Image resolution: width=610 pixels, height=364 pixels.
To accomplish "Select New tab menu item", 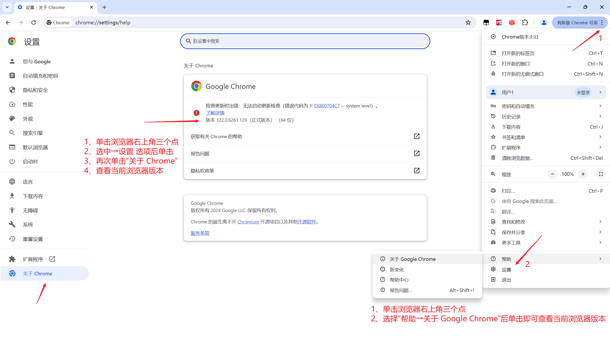I will coord(546,53).
